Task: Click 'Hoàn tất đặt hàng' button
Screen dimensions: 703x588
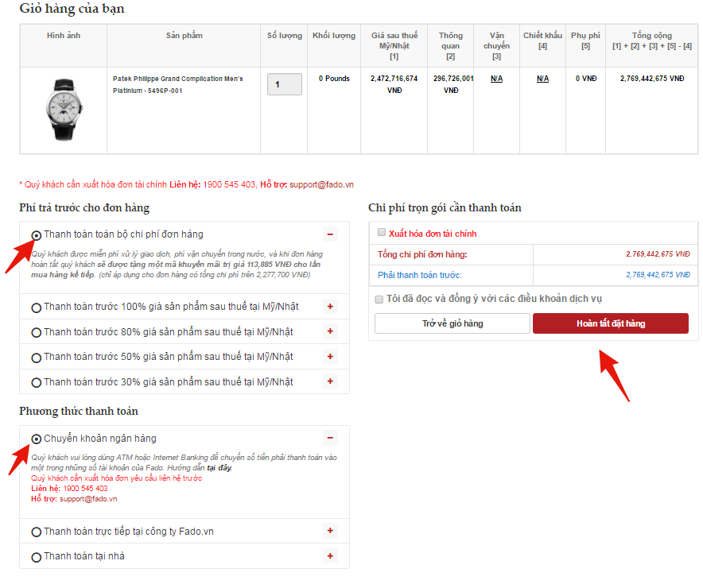Action: pyautogui.click(x=611, y=323)
